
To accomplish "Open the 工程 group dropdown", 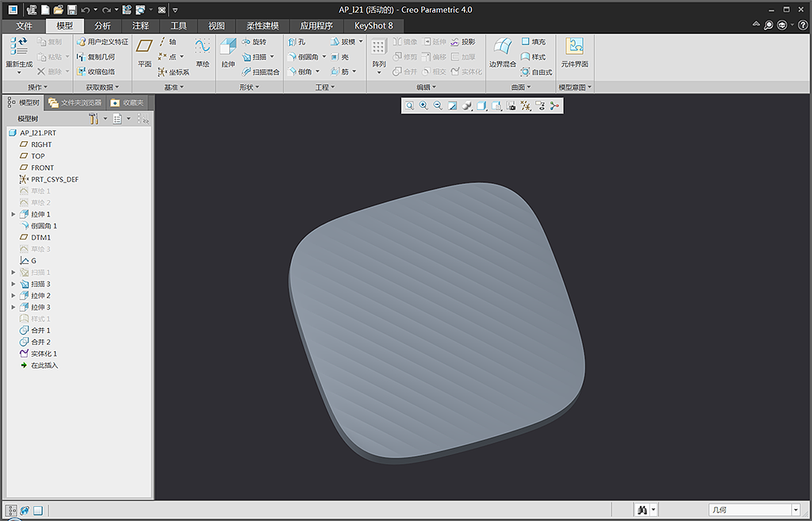I will click(324, 87).
